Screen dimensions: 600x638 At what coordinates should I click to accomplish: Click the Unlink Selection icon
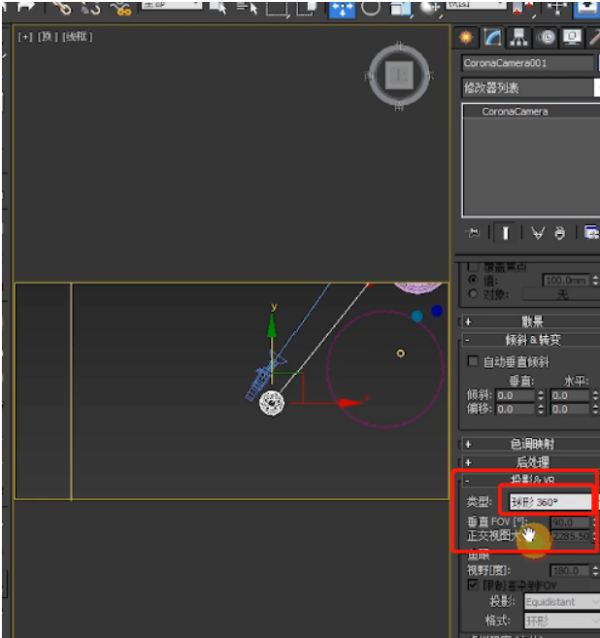click(x=91, y=8)
